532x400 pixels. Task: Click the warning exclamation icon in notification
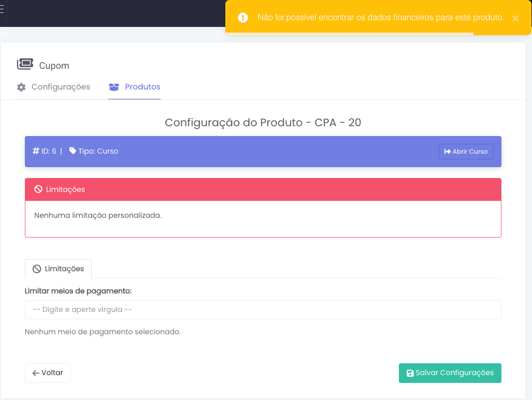pyautogui.click(x=243, y=18)
